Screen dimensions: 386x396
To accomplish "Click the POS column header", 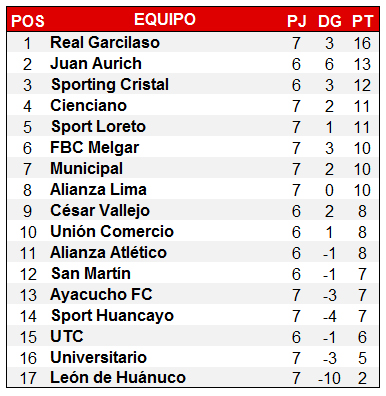I will tap(28, 21).
